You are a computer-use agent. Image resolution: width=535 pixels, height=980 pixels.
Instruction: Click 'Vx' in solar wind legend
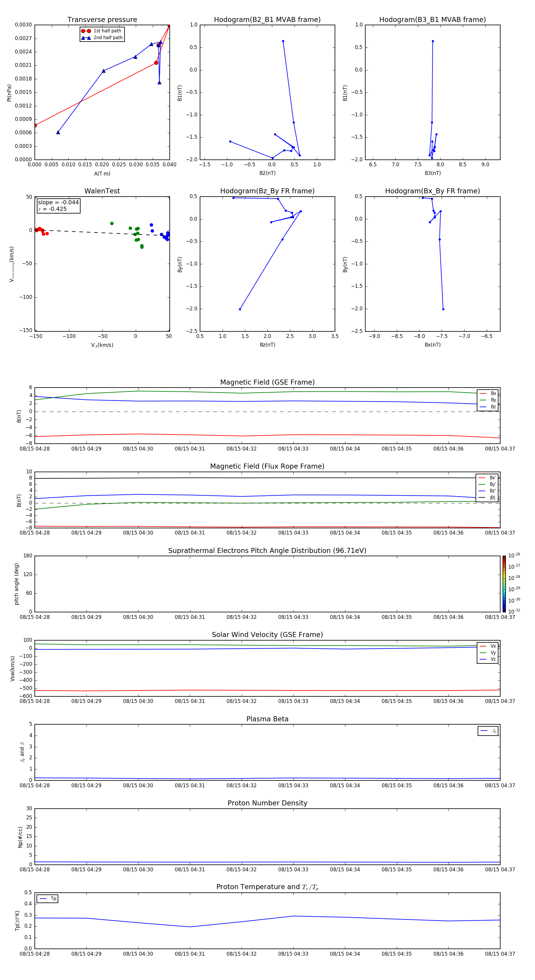click(x=488, y=646)
